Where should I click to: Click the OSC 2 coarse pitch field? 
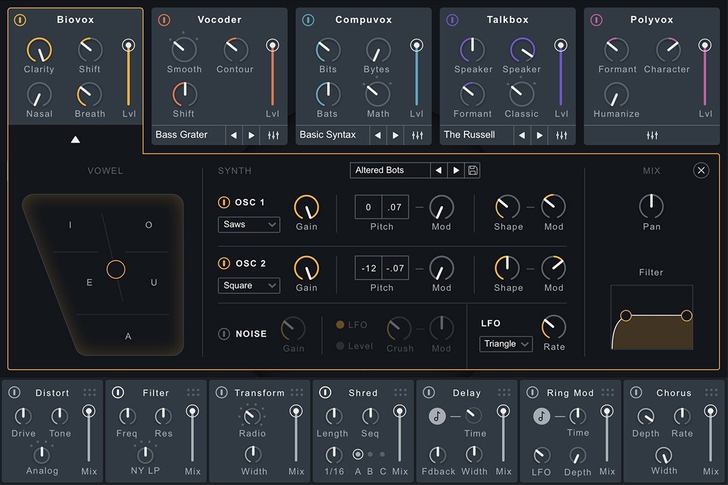click(x=368, y=267)
